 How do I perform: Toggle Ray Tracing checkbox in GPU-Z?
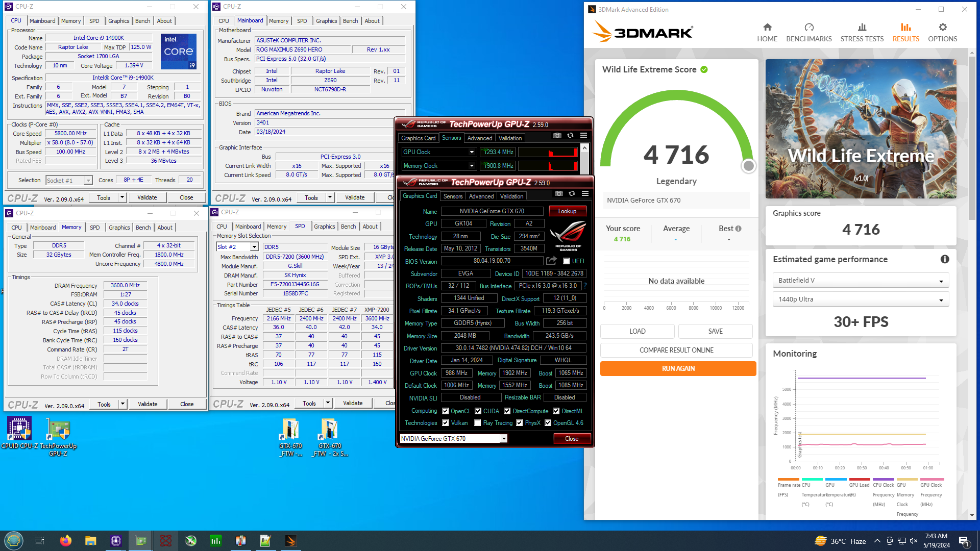click(x=478, y=423)
